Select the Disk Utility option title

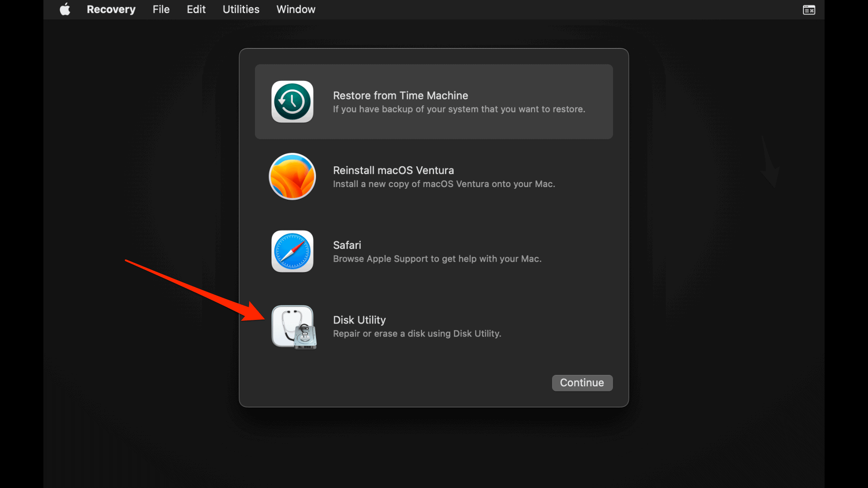359,320
